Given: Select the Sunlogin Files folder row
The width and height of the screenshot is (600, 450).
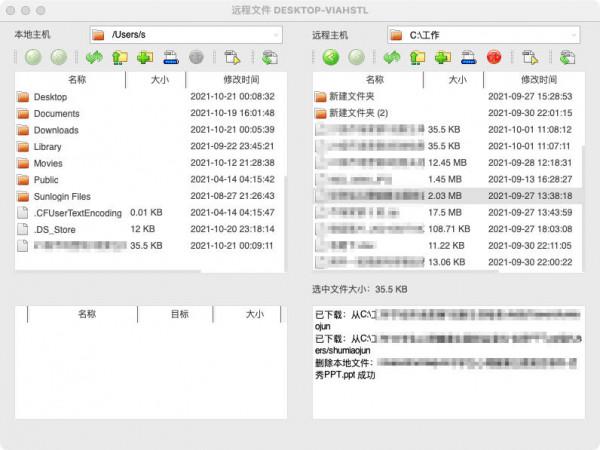Looking at the screenshot, I should pyautogui.click(x=150, y=196).
